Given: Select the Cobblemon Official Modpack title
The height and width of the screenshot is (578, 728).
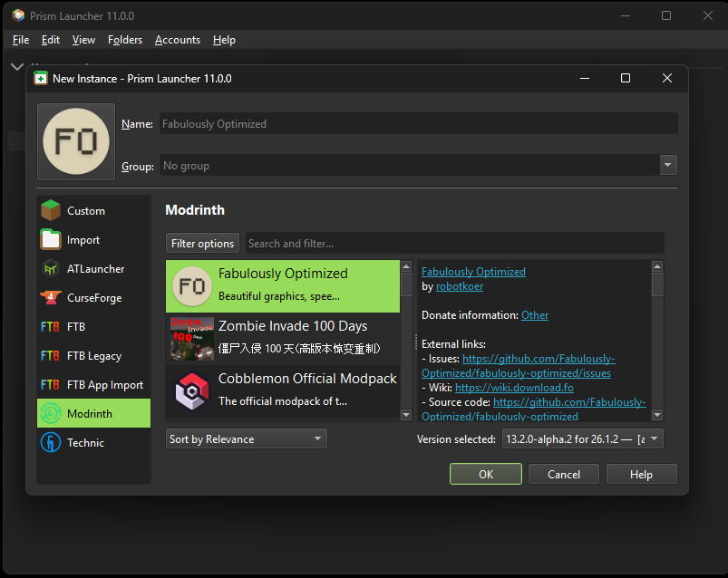Looking at the screenshot, I should (x=307, y=378).
